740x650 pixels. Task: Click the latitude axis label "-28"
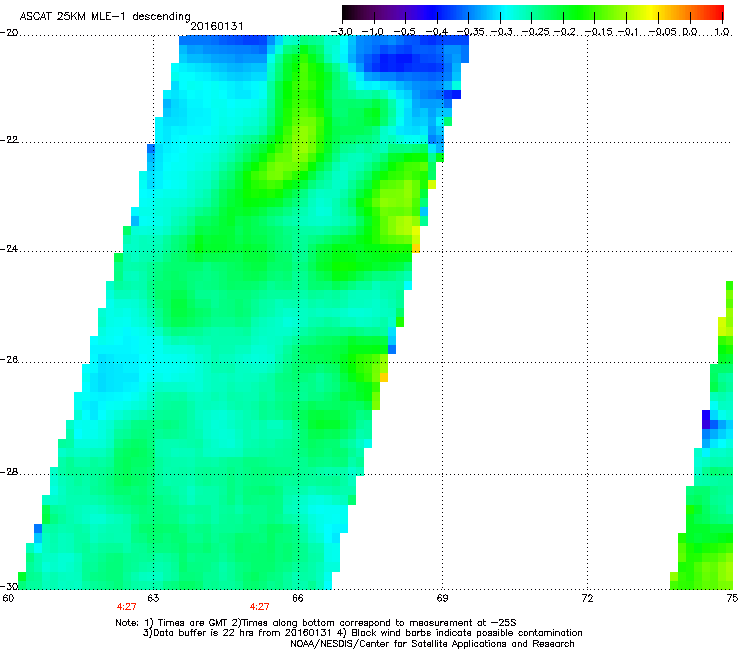(9, 472)
